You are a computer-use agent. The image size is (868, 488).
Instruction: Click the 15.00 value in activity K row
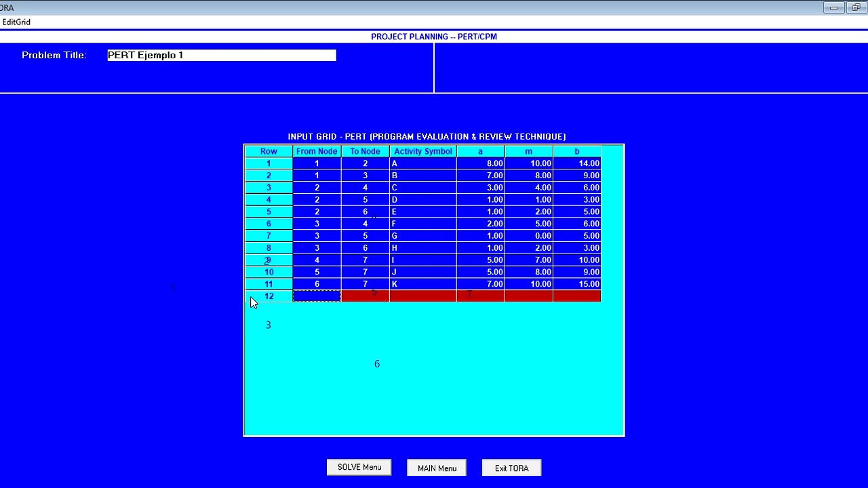(576, 284)
